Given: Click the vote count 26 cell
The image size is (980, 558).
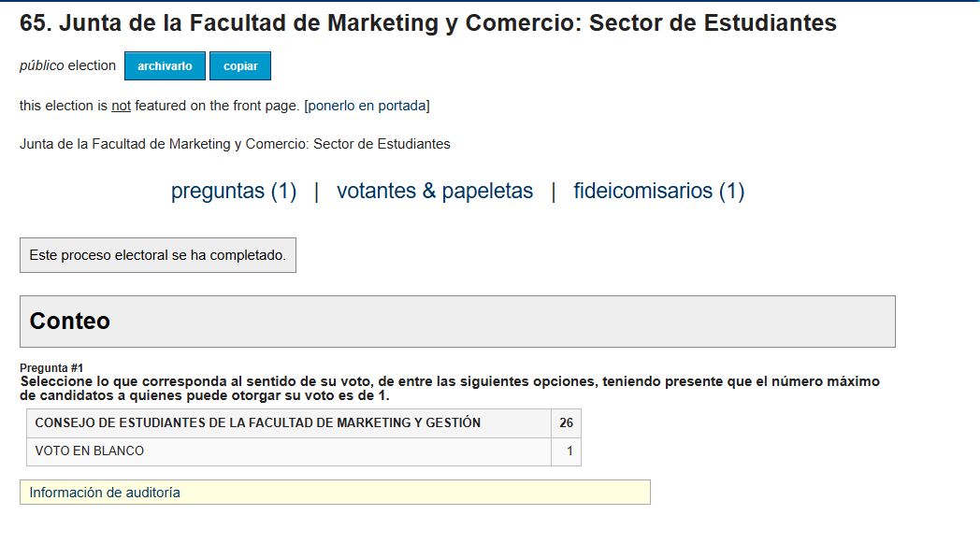Looking at the screenshot, I should (x=567, y=423).
